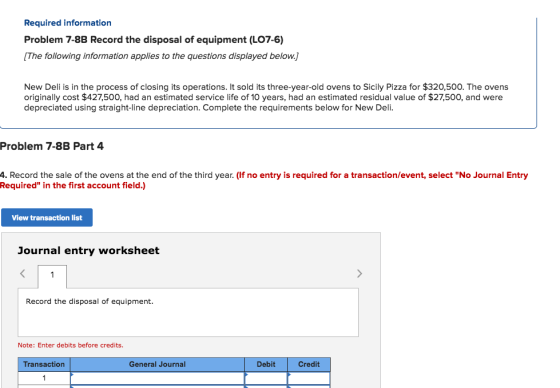Select journal entry tab 1
Image resolution: width=560 pixels, height=388 pixels.
click(x=52, y=276)
